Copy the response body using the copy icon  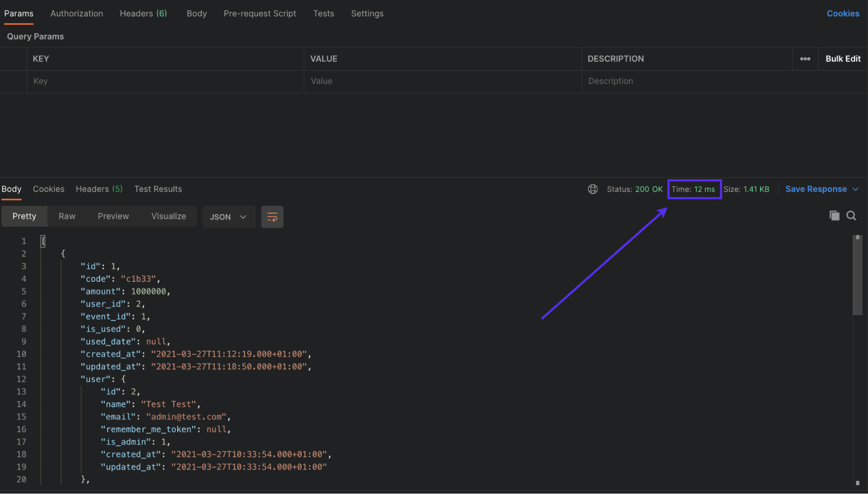coord(834,215)
